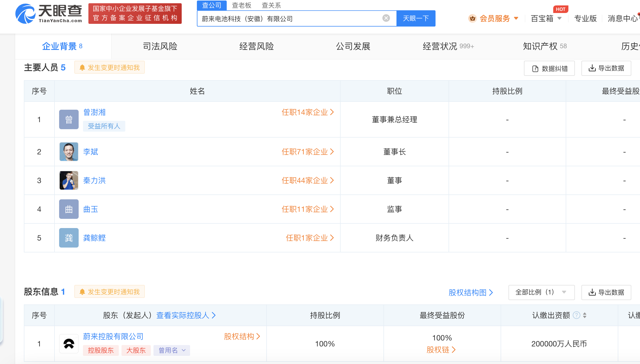
Task: Open 曲玉 profile link
Action: 91,209
